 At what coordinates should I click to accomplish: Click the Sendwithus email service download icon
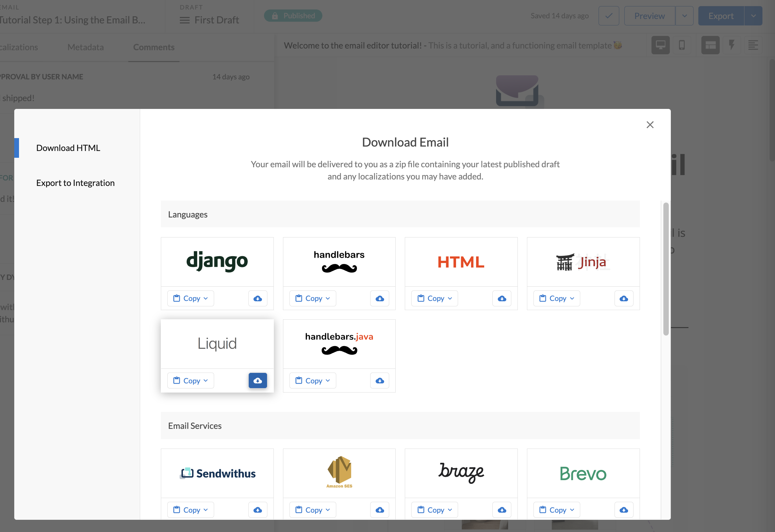[x=258, y=509]
